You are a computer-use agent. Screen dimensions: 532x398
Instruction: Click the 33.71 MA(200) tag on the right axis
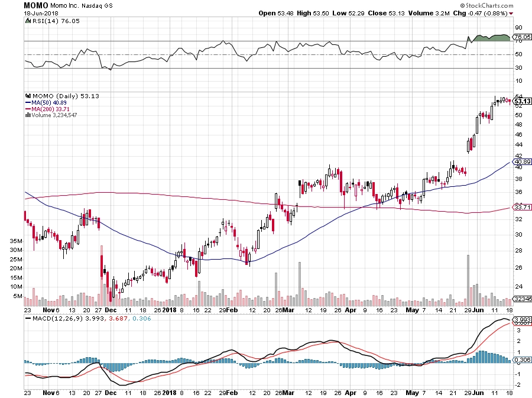(x=523, y=207)
